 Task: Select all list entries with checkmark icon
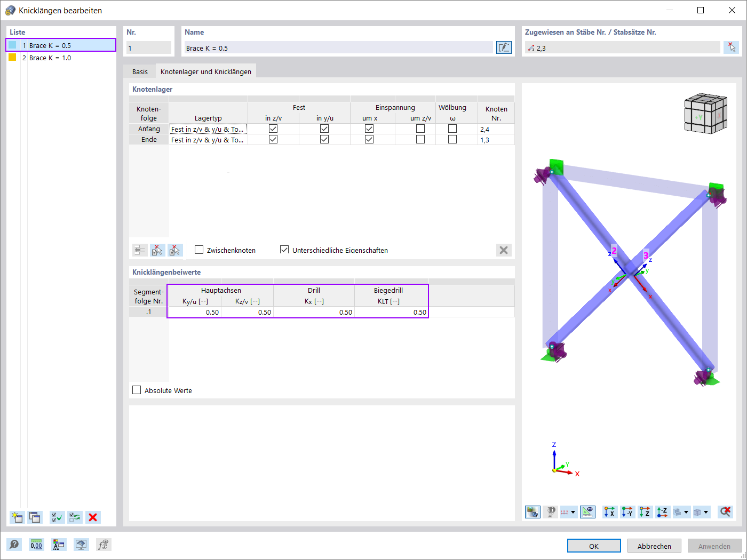57,517
